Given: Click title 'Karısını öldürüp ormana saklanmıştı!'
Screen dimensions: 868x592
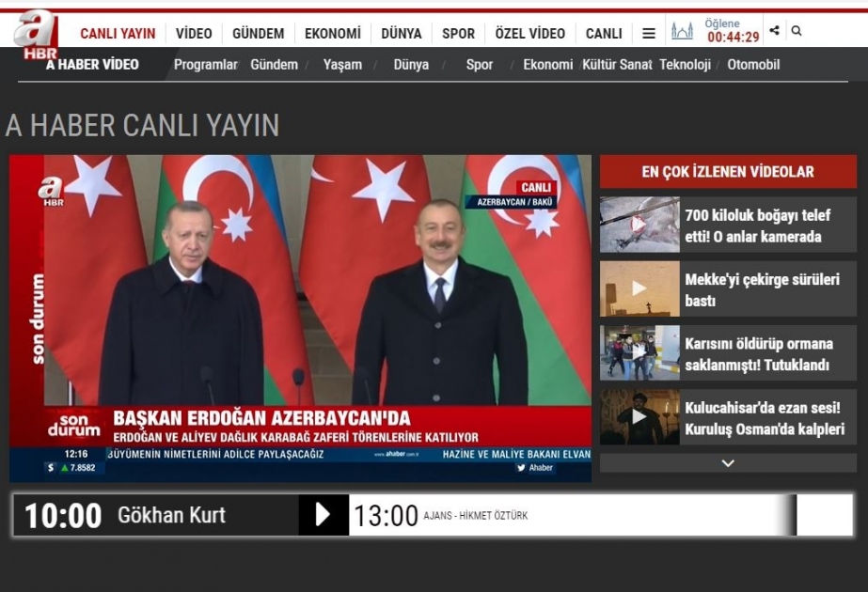Looking at the screenshot, I should click(x=759, y=354).
